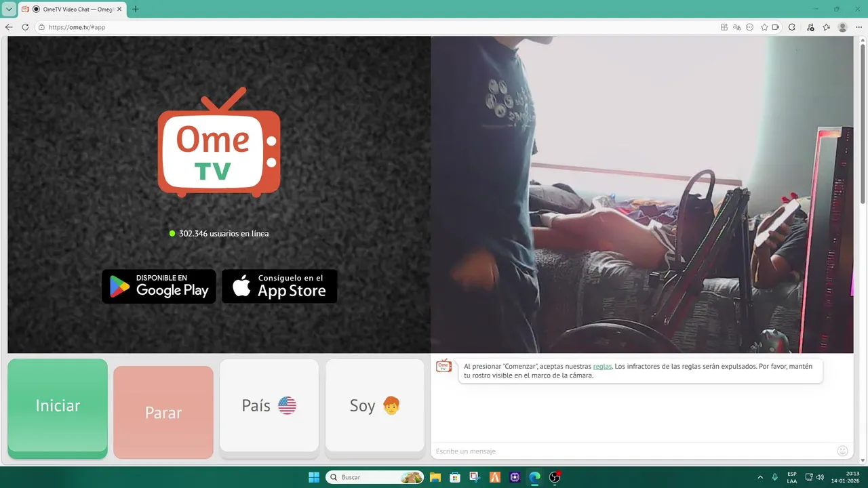Open the address bar more options circle
868x488 pixels.
click(x=749, y=27)
